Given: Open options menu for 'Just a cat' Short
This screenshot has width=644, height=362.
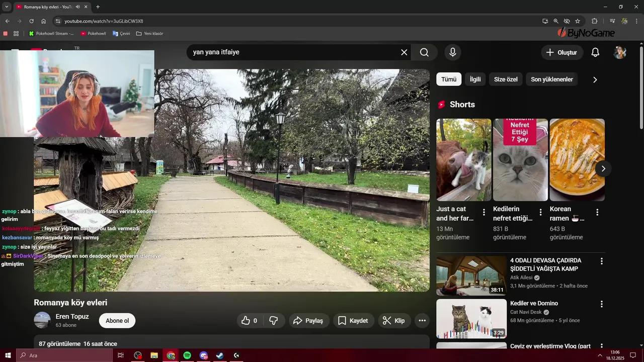Looking at the screenshot, I should (x=484, y=212).
